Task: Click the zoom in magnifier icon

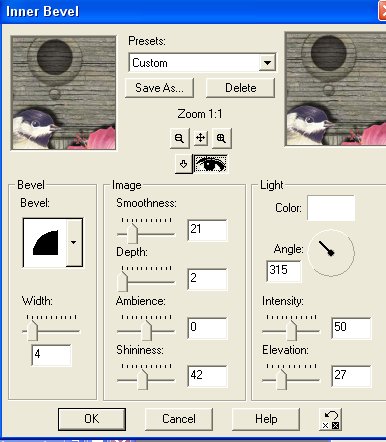Action: pyautogui.click(x=221, y=138)
